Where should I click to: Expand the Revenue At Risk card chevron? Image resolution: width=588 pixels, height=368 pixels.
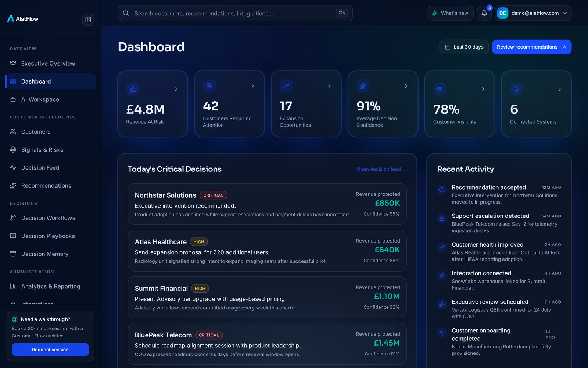tap(176, 89)
